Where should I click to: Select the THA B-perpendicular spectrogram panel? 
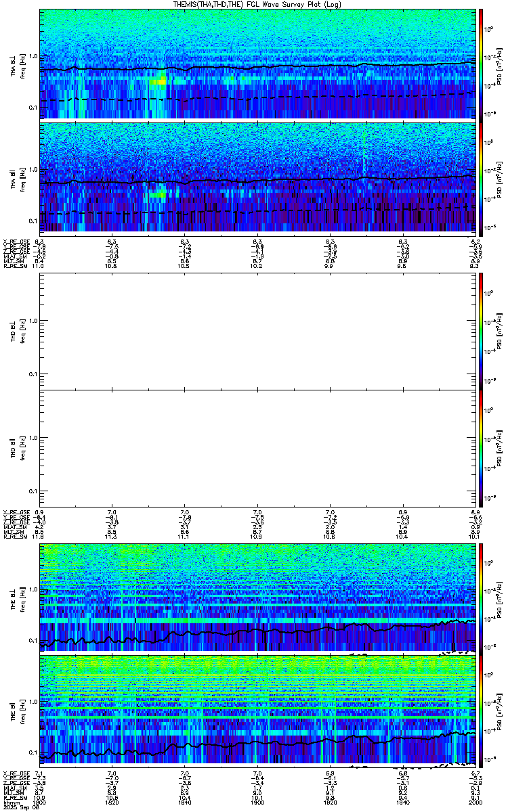tap(258, 64)
